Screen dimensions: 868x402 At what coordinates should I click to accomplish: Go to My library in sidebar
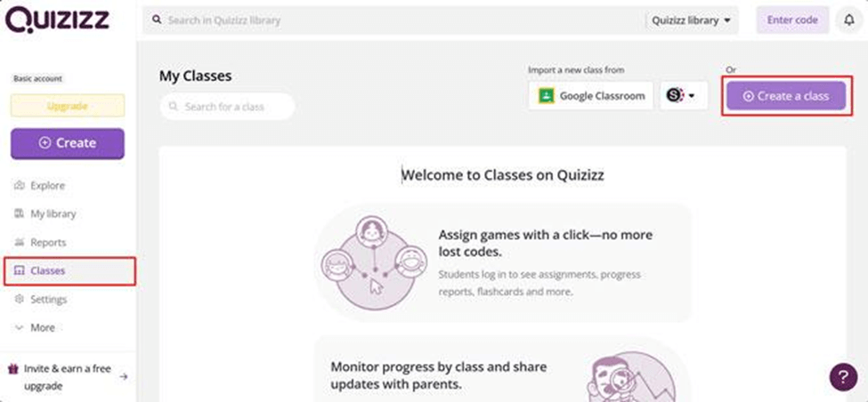pyautogui.click(x=53, y=213)
